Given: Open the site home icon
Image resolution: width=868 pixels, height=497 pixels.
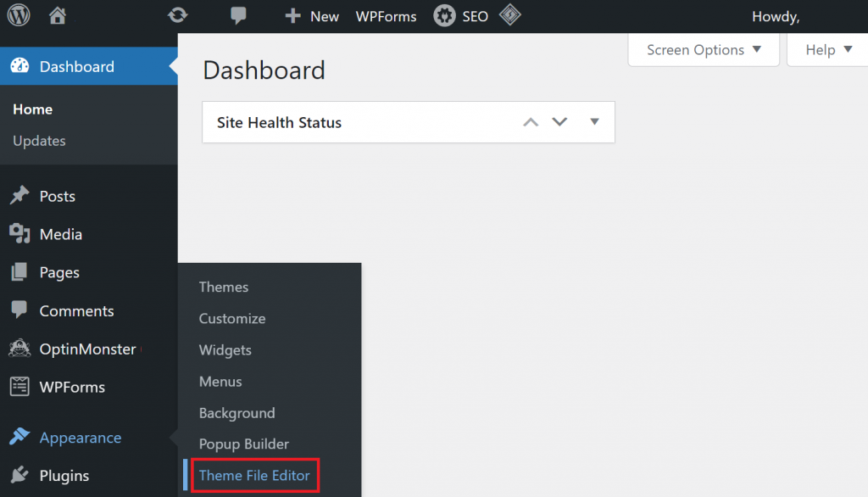Looking at the screenshot, I should 58,15.
